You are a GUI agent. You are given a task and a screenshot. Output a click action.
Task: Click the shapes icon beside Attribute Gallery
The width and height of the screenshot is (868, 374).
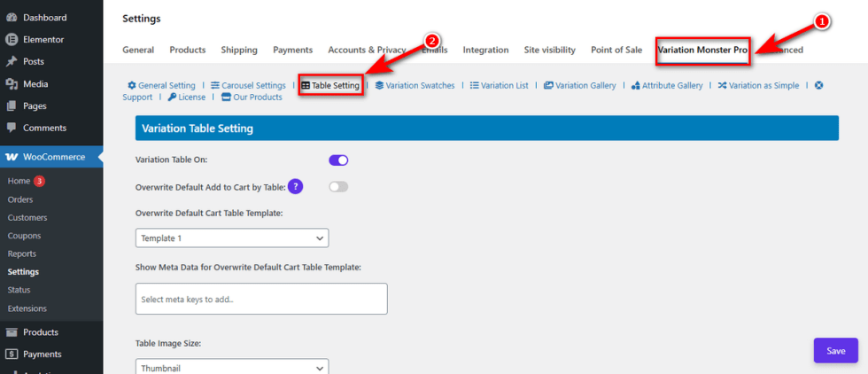tap(636, 85)
